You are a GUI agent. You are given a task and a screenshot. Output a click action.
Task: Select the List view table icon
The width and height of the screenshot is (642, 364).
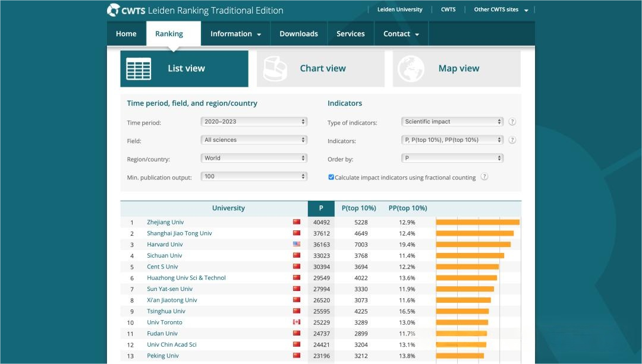click(x=139, y=69)
